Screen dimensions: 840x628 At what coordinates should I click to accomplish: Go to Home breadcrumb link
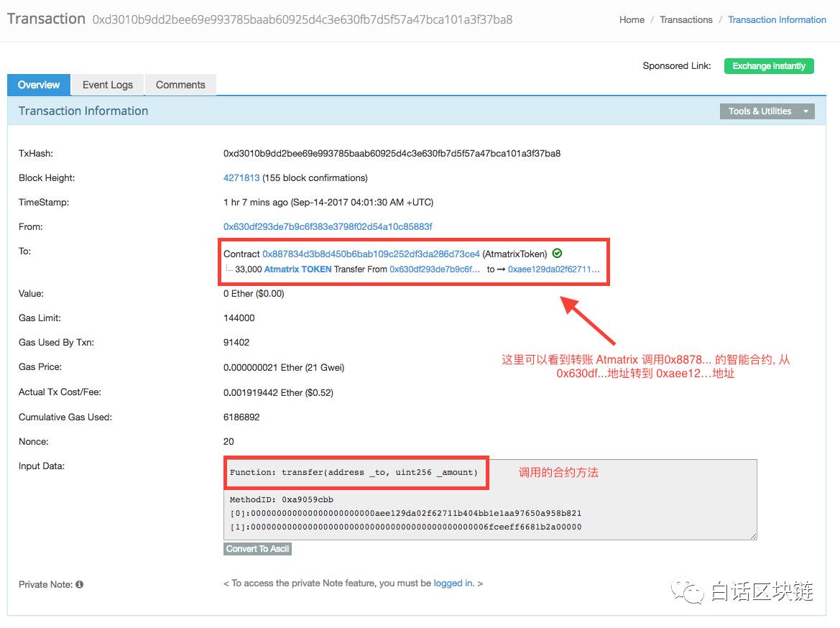click(x=632, y=20)
